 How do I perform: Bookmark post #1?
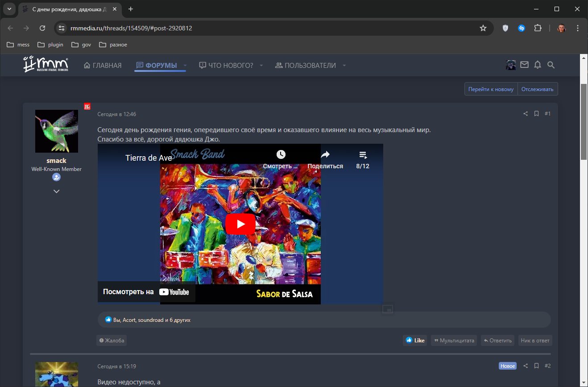(x=537, y=114)
